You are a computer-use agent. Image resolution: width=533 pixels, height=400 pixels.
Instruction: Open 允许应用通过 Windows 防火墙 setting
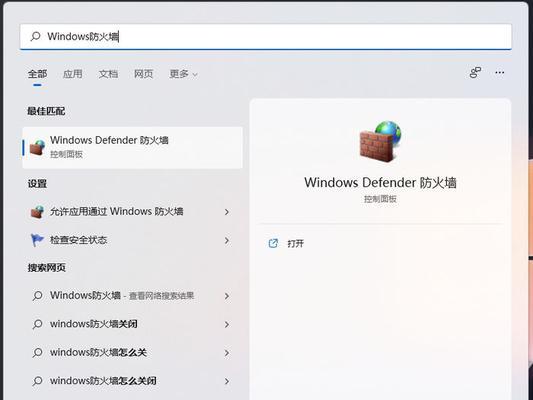tap(133, 212)
